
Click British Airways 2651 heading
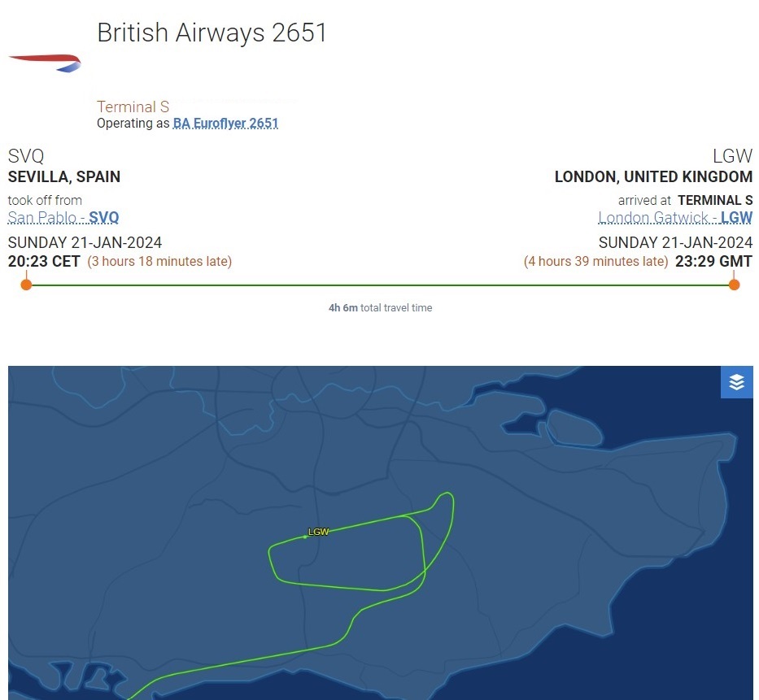(212, 33)
